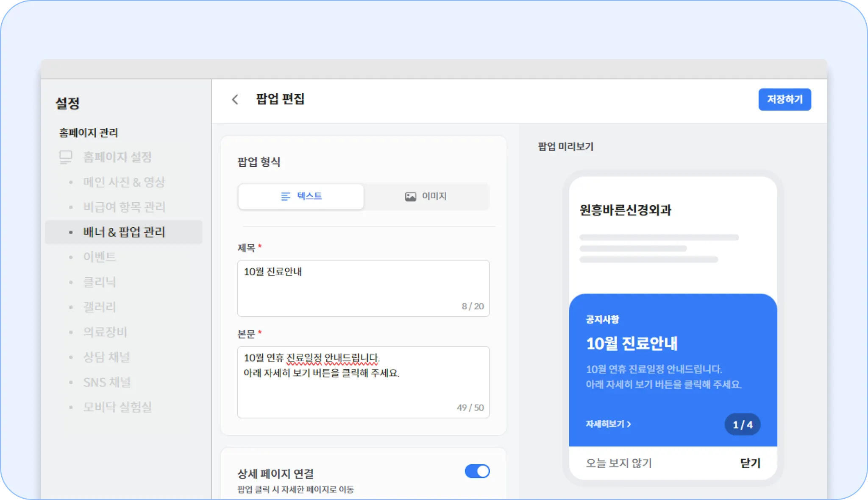Go to 이벤트 settings page
Viewport: 868px width, 500px height.
pyautogui.click(x=100, y=257)
